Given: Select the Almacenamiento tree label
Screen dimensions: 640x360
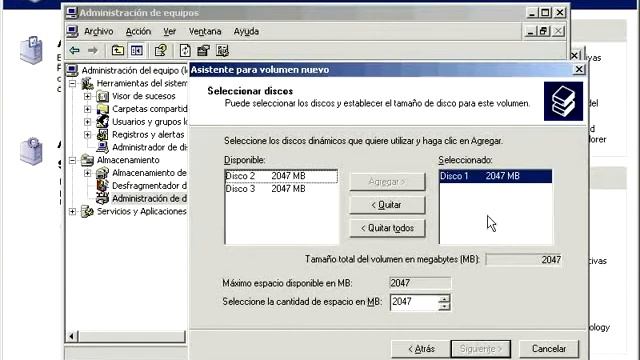Looking at the screenshot, I should (x=128, y=160).
